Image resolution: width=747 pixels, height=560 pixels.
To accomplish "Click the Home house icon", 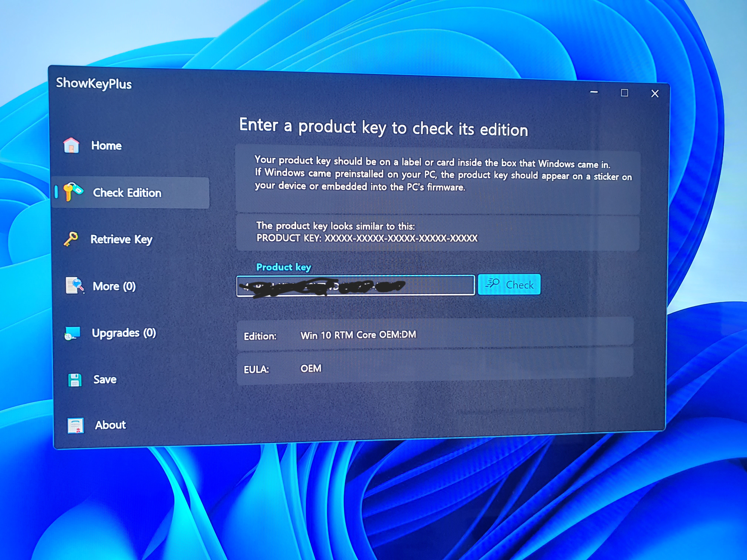I will tap(71, 146).
